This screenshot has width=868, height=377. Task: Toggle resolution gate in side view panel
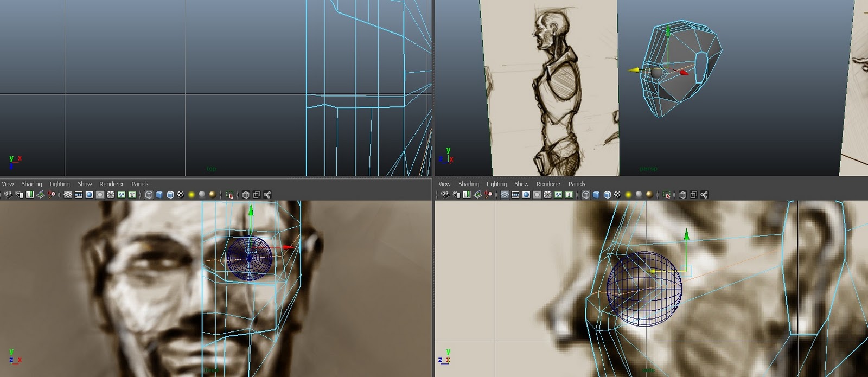coord(526,195)
